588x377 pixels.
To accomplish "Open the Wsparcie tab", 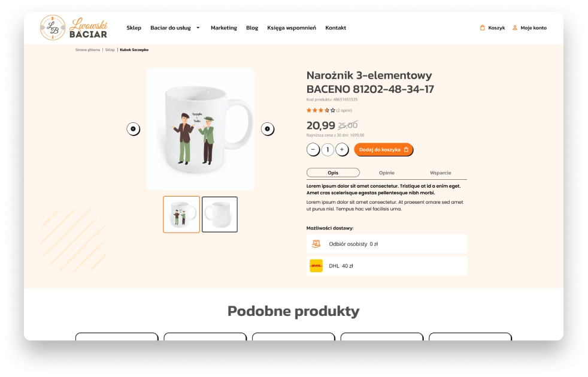I will (x=440, y=173).
